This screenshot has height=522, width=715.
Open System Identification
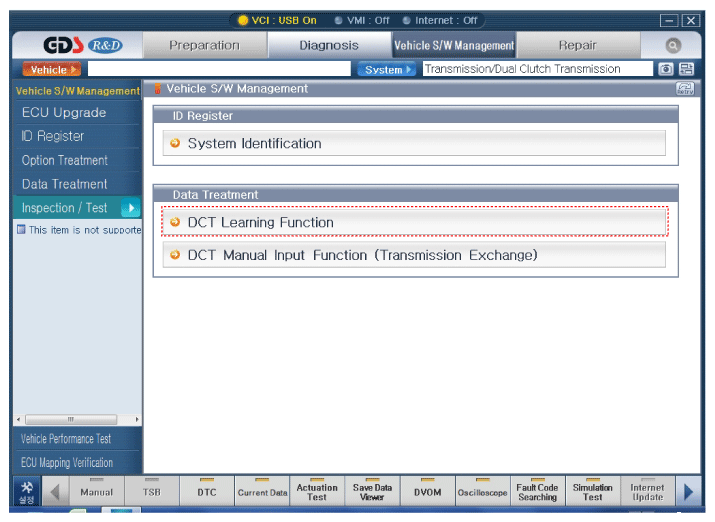click(x=414, y=144)
